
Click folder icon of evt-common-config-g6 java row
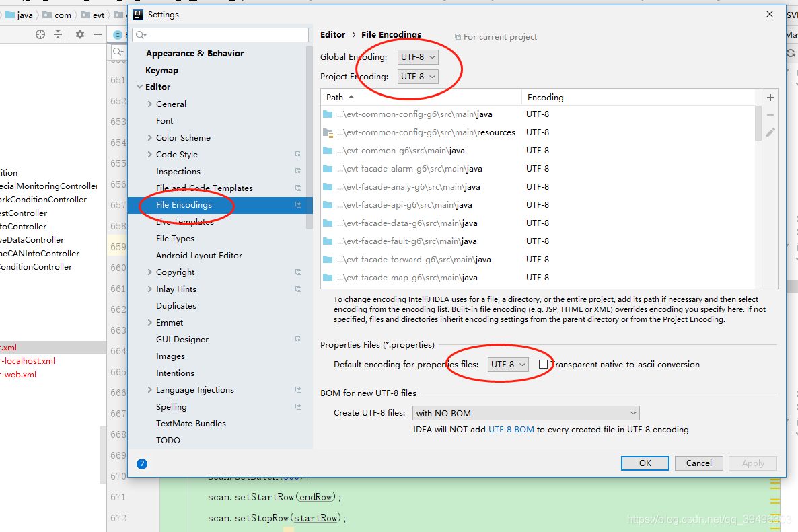(328, 114)
